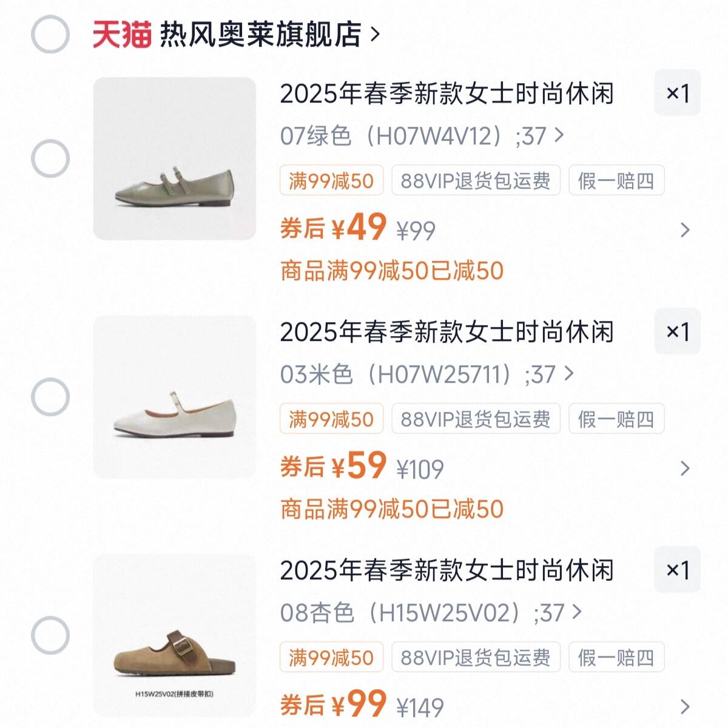Viewport: 728px width, 728px height.
Task: Adjust ×1 quantity of apricot clog
Action: 677,570
